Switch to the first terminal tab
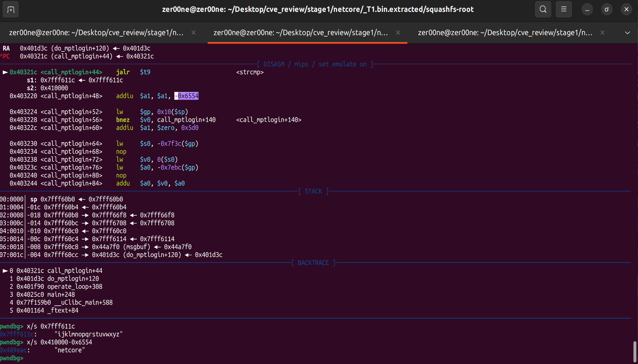The image size is (638, 364). click(x=96, y=33)
